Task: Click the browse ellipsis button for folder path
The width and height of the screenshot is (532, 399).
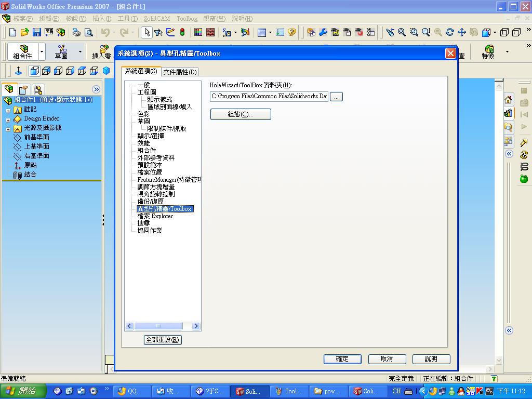Action: [x=336, y=97]
